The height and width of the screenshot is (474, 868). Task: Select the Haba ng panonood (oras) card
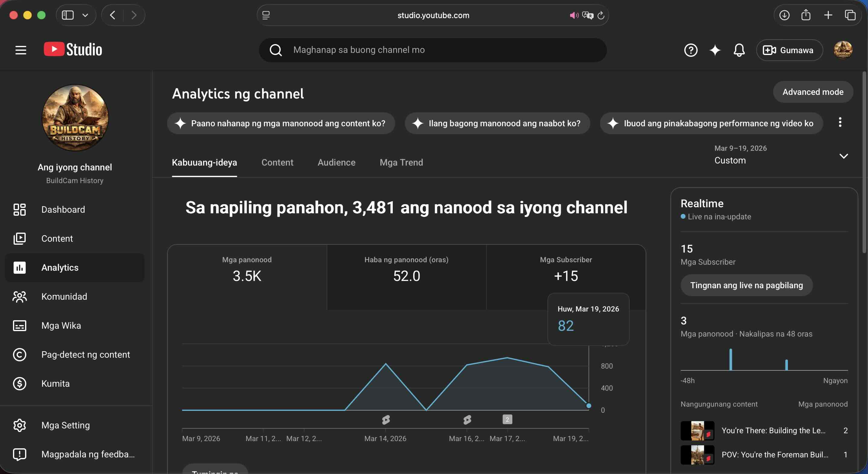[406, 277]
